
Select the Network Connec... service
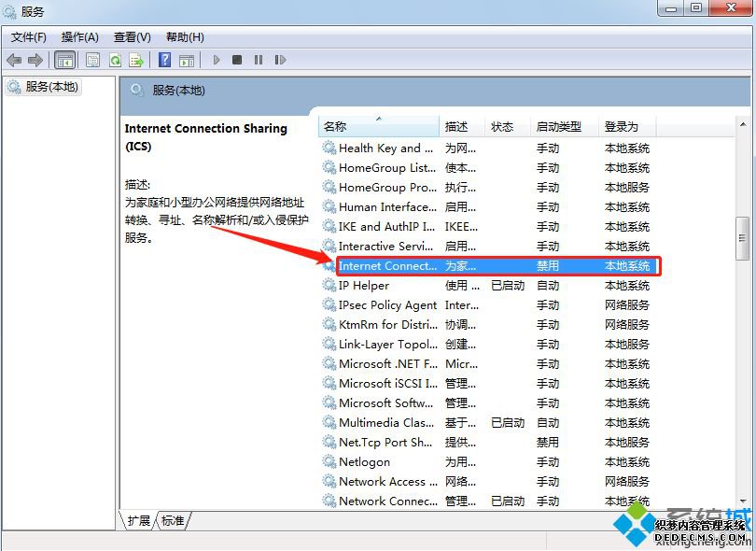(487, 501)
